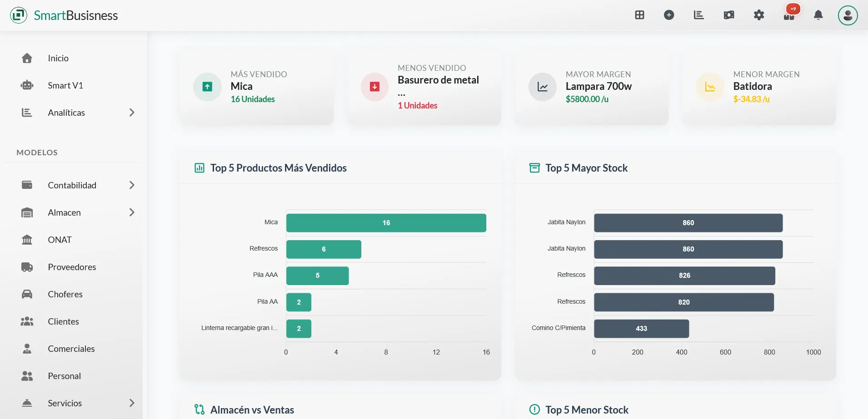This screenshot has width=868, height=419.
Task: Click the Refrescos bar showing 6
Action: pos(324,249)
